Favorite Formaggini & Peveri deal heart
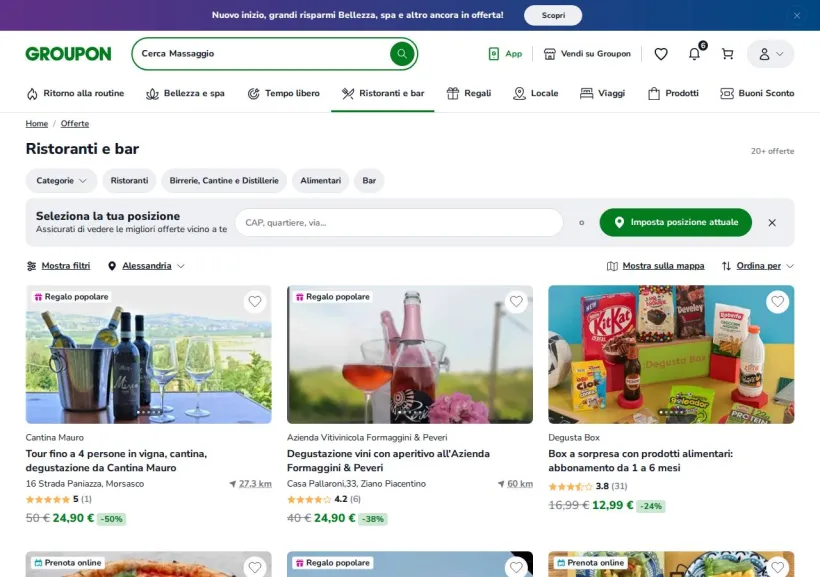Viewport: 820px width, 577px height. [x=516, y=302]
